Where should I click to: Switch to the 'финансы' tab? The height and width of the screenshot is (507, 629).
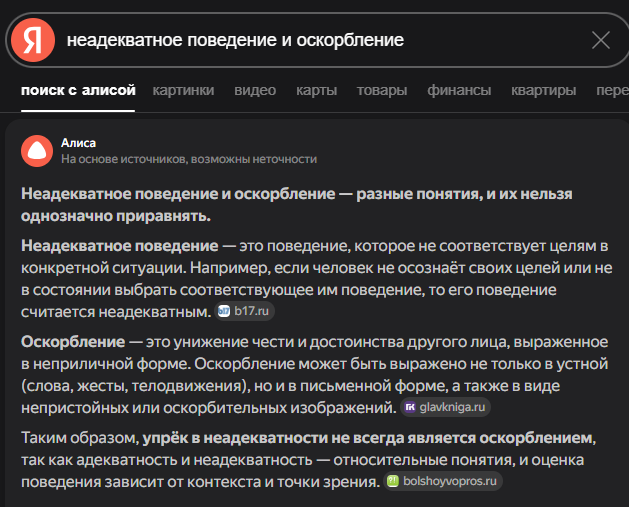point(459,90)
